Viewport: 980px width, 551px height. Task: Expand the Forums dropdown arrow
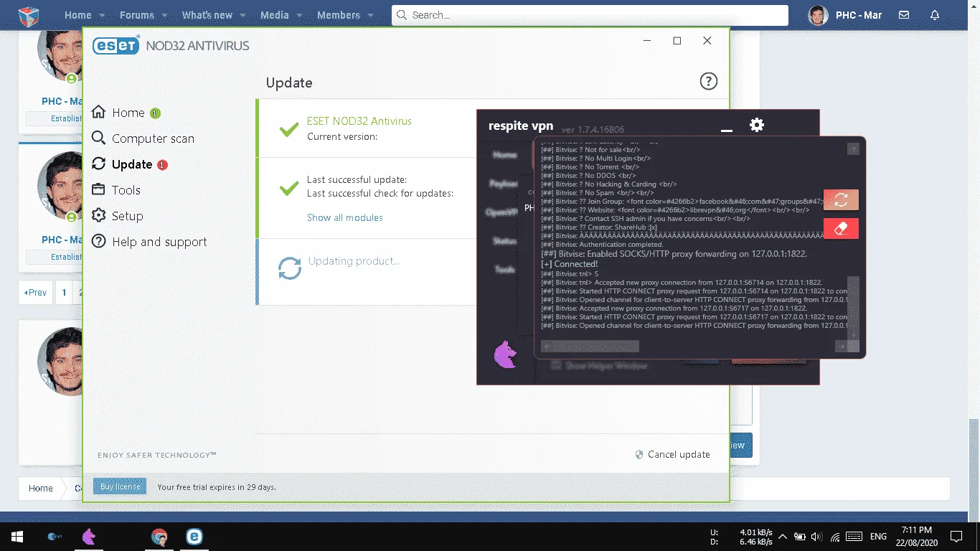164,15
